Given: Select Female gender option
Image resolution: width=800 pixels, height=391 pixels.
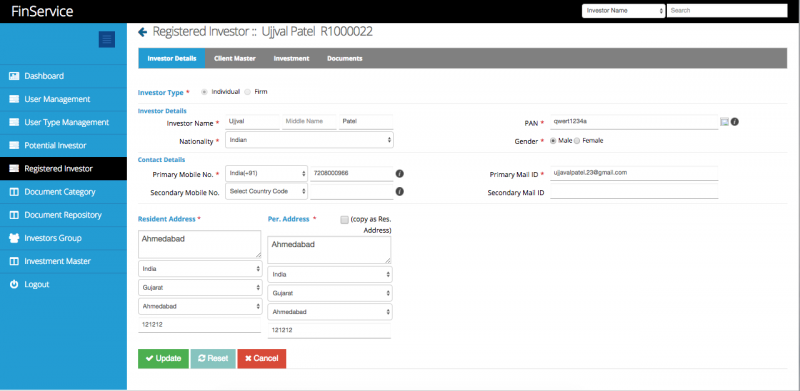Looking at the screenshot, I should click(x=577, y=141).
